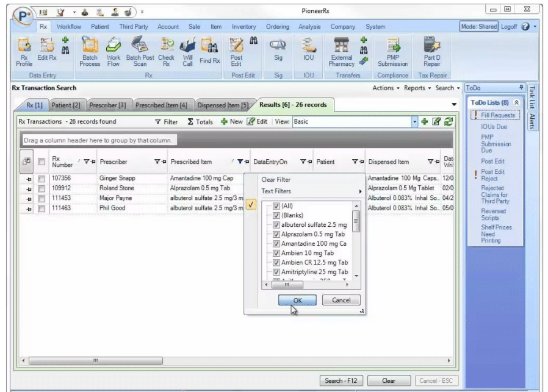The height and width of the screenshot is (392, 548).
Task: Open Post Edit Reject in ToDo list
Action: click(x=493, y=175)
